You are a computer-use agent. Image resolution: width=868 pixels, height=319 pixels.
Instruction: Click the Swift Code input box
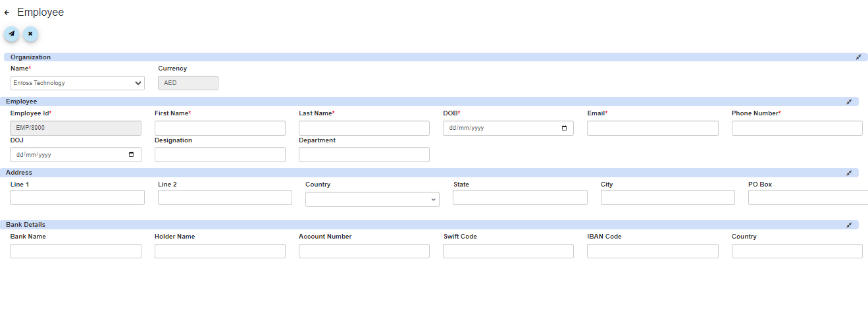click(508, 251)
